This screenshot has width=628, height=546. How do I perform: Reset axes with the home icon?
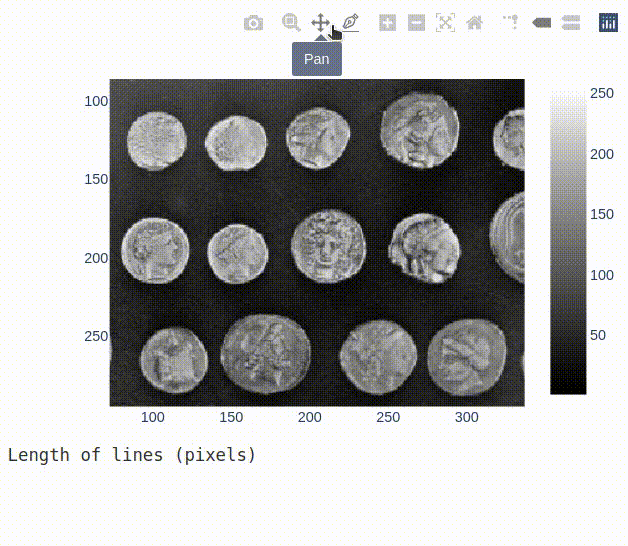point(475,22)
